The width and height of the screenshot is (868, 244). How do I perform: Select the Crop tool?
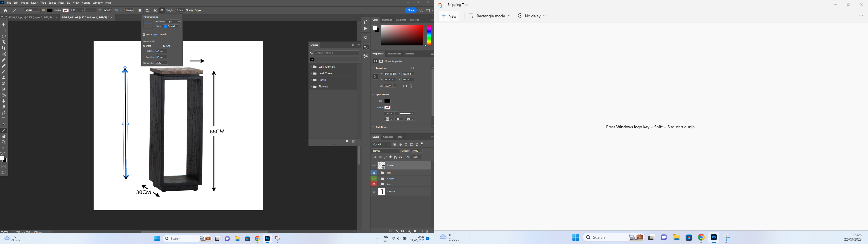(4, 48)
